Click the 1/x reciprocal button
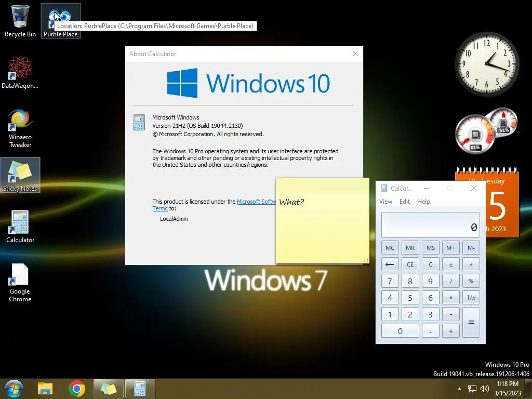532x399 pixels. 471,298
